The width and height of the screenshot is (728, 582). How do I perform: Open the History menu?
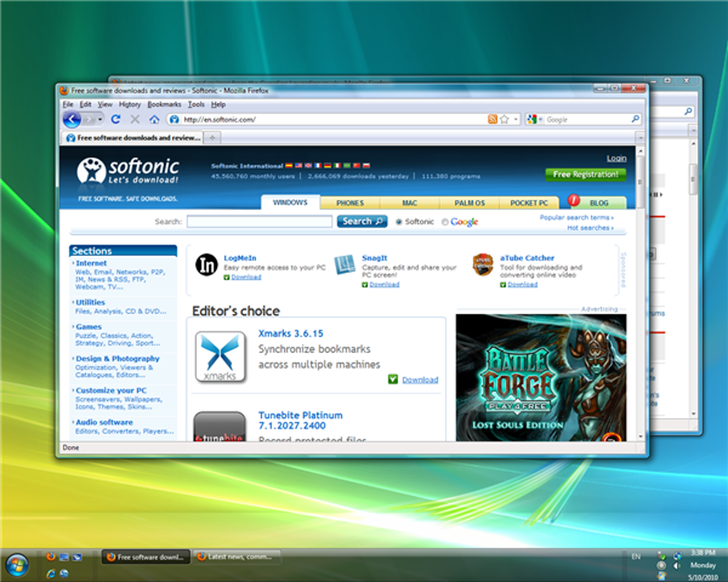pos(129,104)
